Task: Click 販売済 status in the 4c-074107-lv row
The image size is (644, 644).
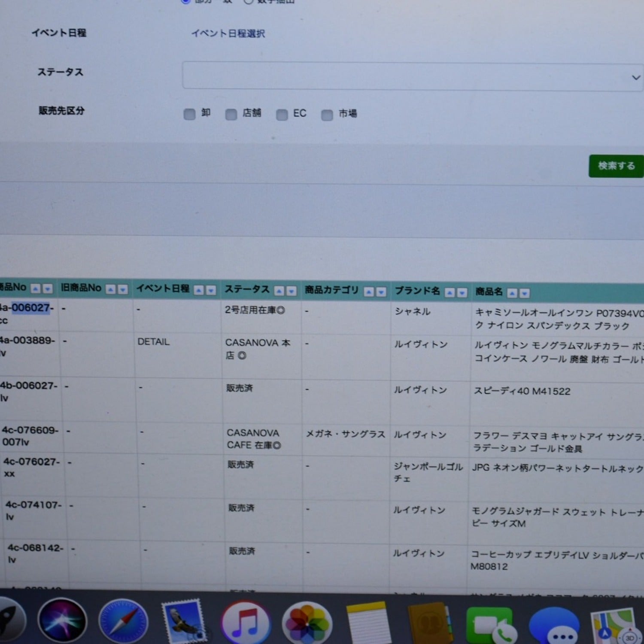Action: 241,508
